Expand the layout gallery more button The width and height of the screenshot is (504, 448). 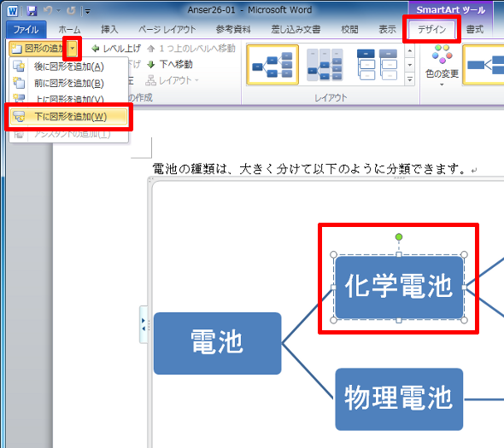(409, 79)
